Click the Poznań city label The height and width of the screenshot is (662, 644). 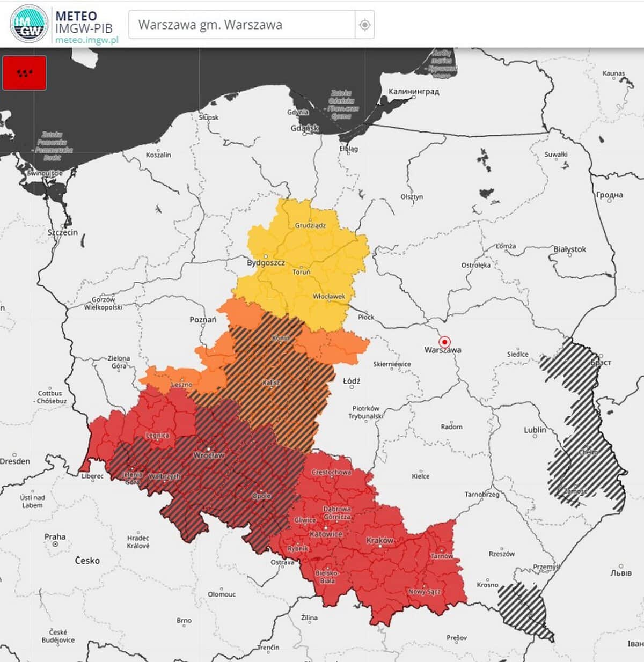(x=203, y=320)
